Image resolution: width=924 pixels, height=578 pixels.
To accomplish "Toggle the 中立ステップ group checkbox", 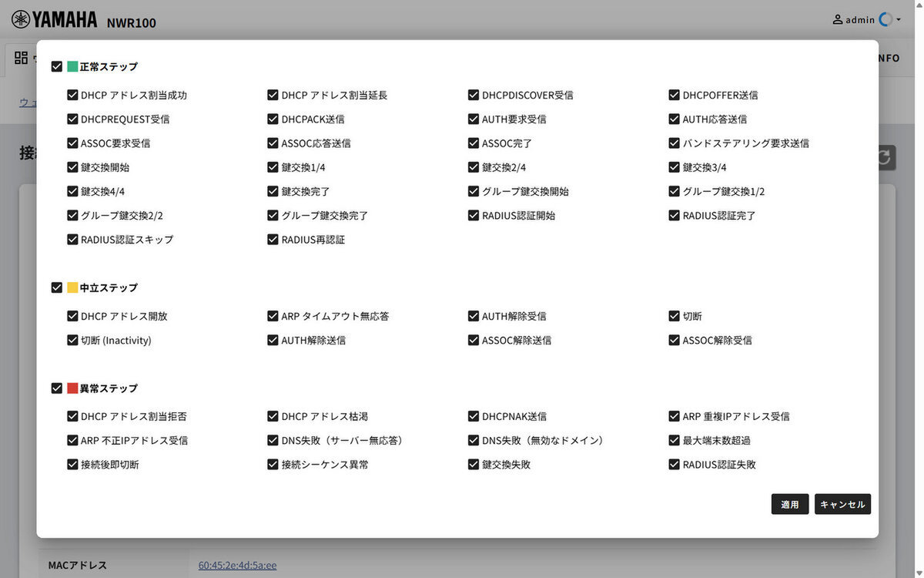I will point(56,287).
